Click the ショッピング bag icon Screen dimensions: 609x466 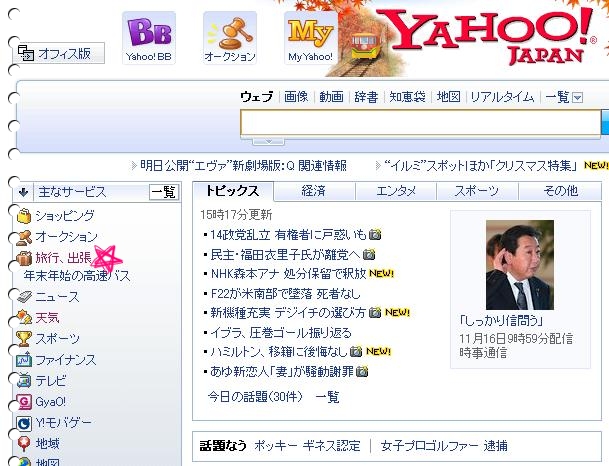pos(24,216)
